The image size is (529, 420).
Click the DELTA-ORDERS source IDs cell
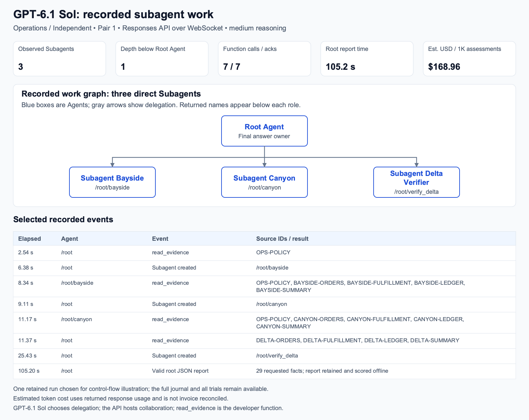pos(358,341)
